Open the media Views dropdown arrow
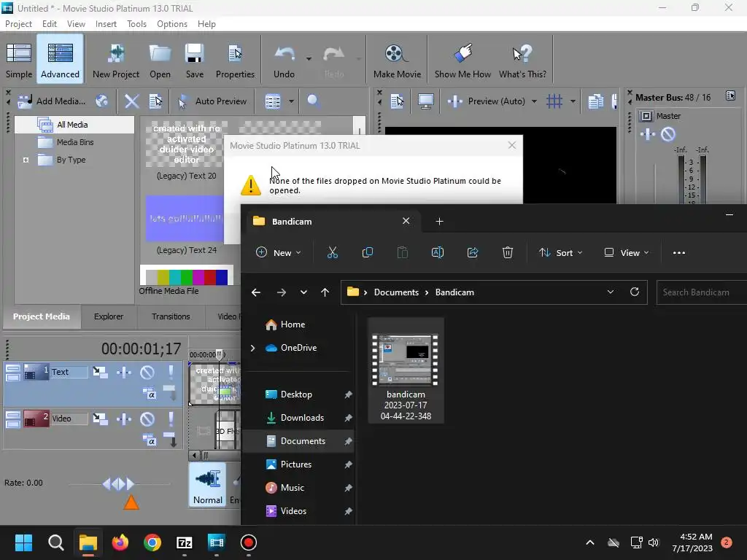This screenshot has width=747, height=560. [291, 101]
